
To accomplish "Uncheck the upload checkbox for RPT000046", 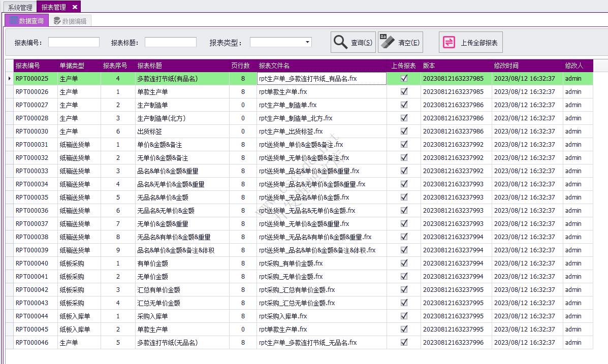I will click(404, 342).
